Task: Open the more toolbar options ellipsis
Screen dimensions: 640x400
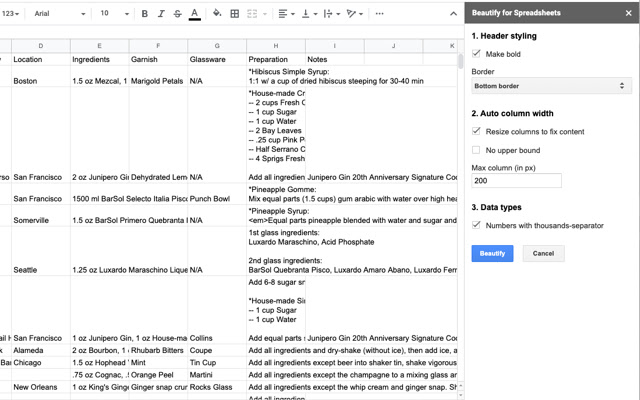Action: 380,14
